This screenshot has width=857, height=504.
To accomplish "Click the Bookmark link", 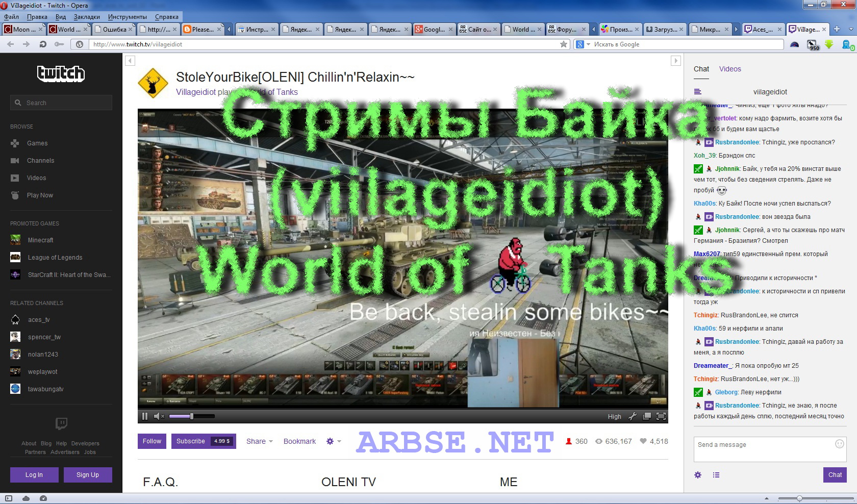I will 299,442.
